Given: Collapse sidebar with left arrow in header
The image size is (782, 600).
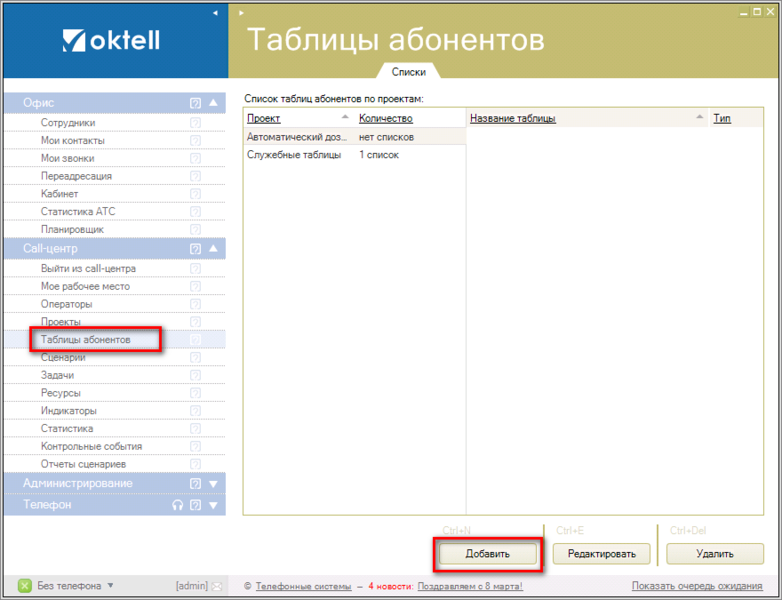Looking at the screenshot, I should click(215, 13).
